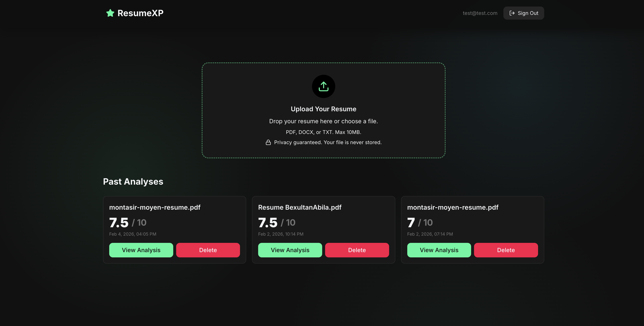Click the resume drop zone text
Viewport: 644px width, 326px height.
(x=323, y=121)
